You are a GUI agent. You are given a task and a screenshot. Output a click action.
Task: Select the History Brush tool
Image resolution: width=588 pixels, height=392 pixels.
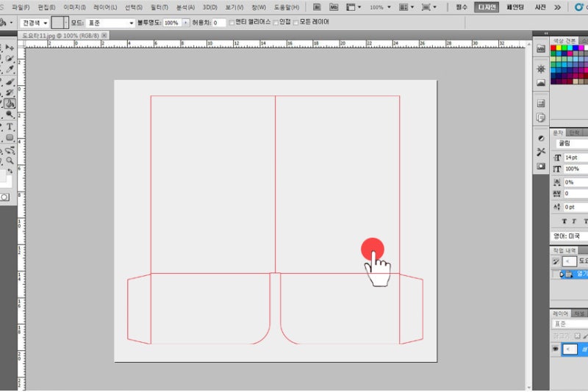(10, 92)
